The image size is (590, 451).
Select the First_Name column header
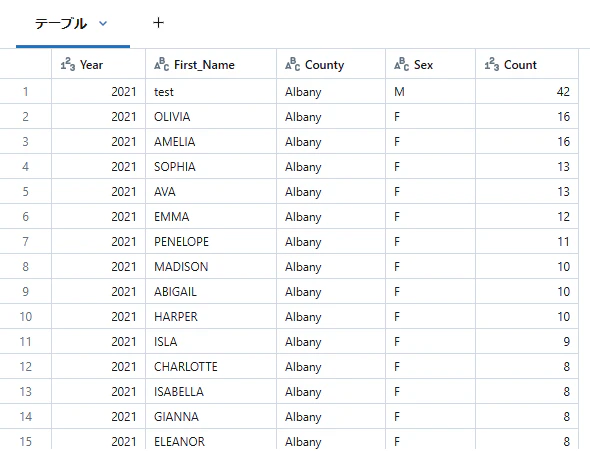pyautogui.click(x=211, y=64)
